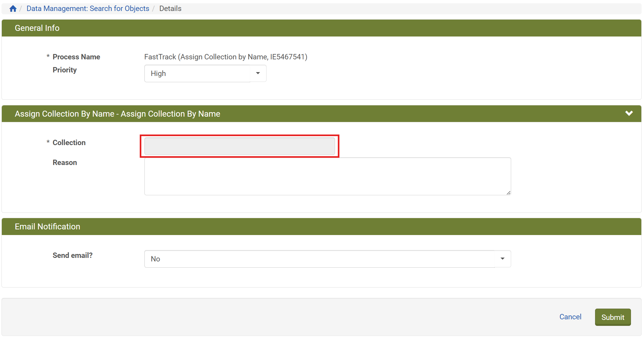The height and width of the screenshot is (338, 644).
Task: Collapse the Assign Collection By Name section
Action: pyautogui.click(x=629, y=113)
